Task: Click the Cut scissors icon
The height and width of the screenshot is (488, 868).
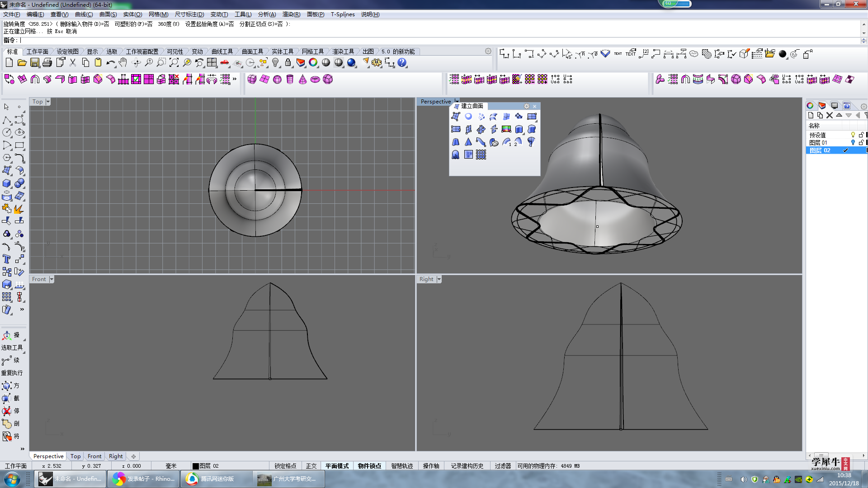Action: pos(72,63)
